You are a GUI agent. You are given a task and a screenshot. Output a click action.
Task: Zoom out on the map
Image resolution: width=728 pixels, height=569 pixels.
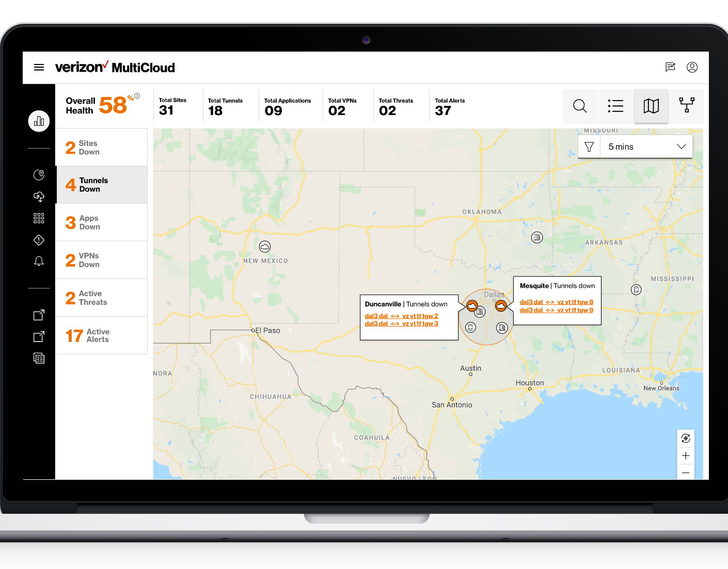click(686, 473)
